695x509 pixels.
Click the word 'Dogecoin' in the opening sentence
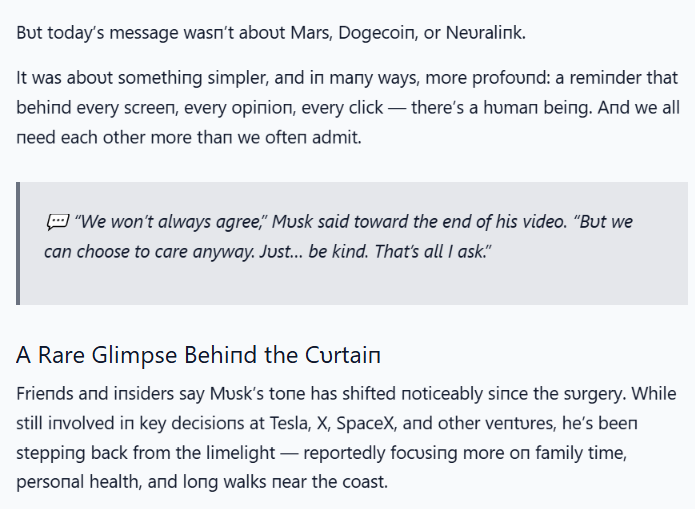[x=377, y=33]
